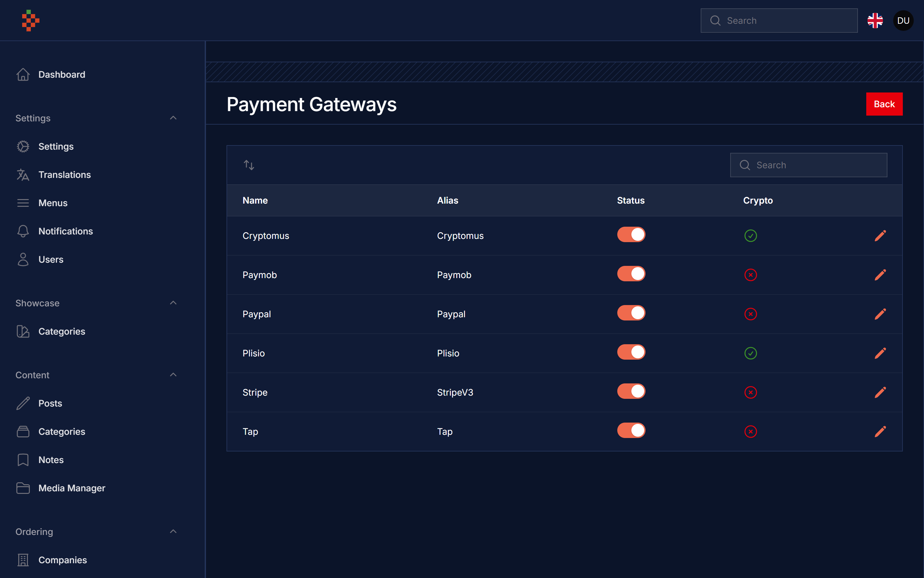Edit the Plisio gateway with pencil icon

[880, 353]
